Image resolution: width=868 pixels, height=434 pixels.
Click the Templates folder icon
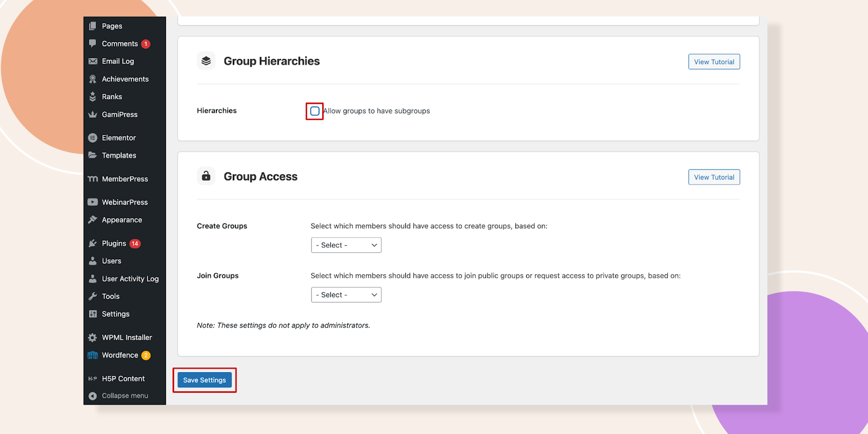93,155
